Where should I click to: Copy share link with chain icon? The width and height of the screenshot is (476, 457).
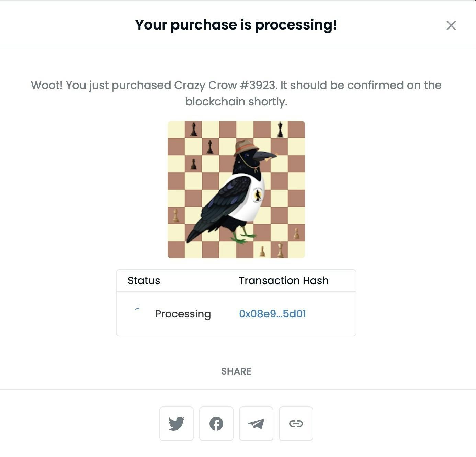tap(296, 423)
